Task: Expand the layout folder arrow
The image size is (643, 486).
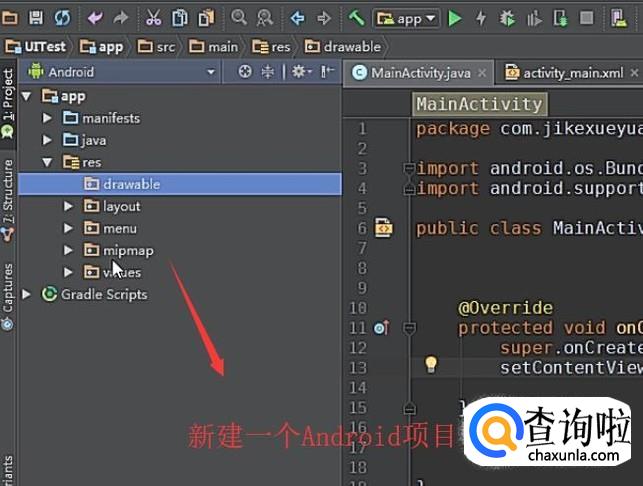Action: pyautogui.click(x=68, y=206)
